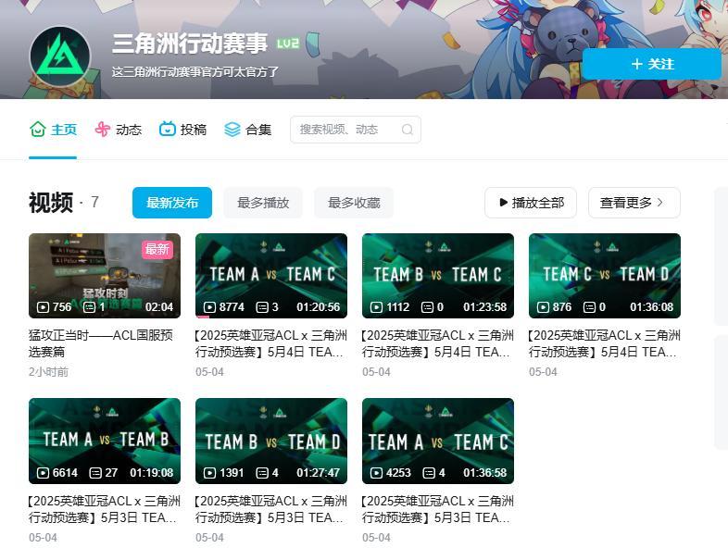Switch to the 动态 tab
Screen dimensions: 728x560
click(x=128, y=130)
